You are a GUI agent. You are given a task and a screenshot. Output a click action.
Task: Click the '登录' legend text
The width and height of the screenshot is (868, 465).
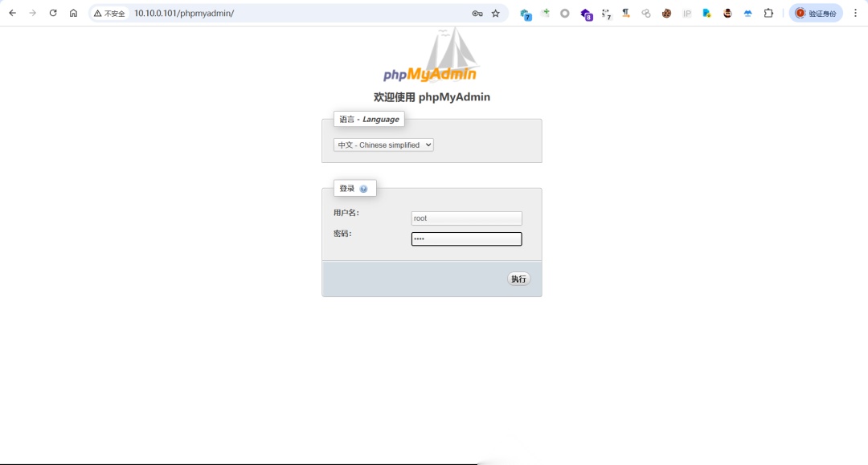pos(347,189)
